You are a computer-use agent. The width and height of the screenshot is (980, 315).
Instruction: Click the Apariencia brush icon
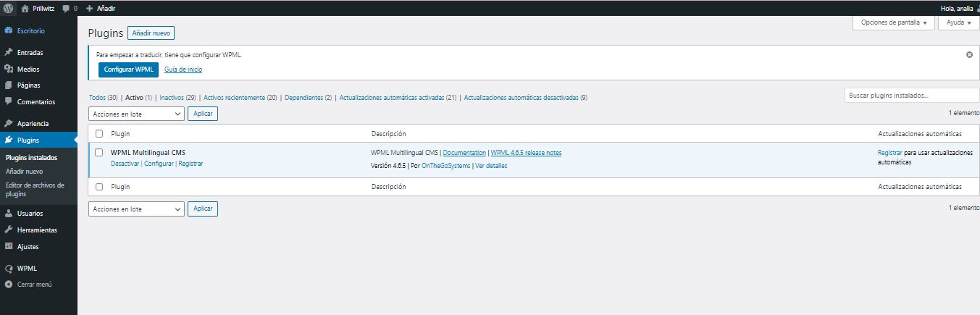[x=9, y=123]
